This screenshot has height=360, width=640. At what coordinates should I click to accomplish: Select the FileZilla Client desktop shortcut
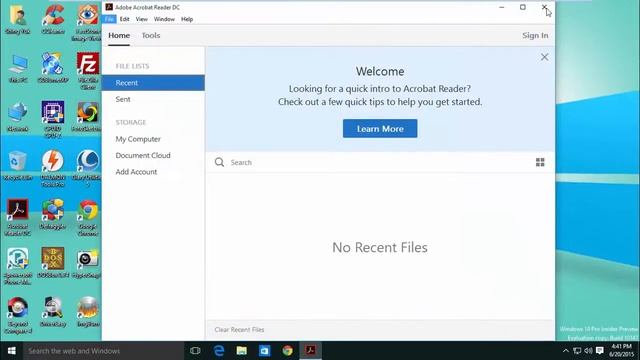pyautogui.click(x=87, y=71)
